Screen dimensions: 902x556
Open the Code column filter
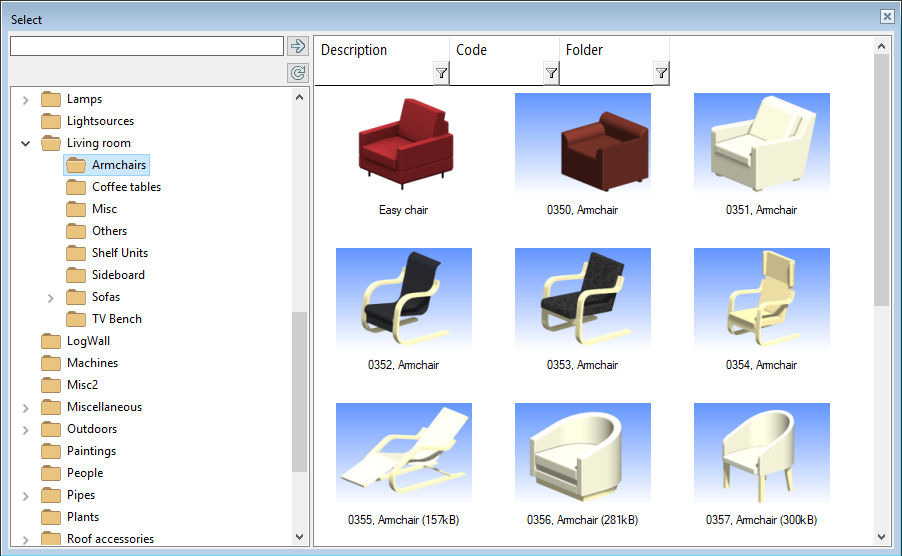click(551, 73)
